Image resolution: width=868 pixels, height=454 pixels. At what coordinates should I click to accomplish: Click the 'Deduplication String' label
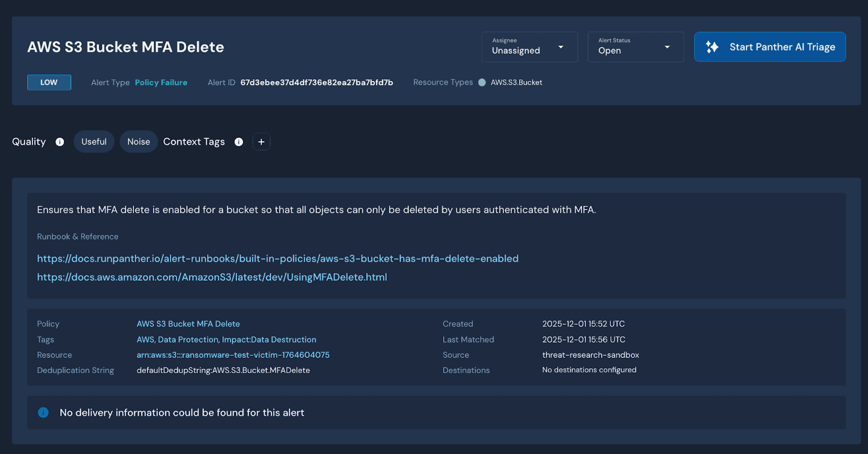point(75,370)
